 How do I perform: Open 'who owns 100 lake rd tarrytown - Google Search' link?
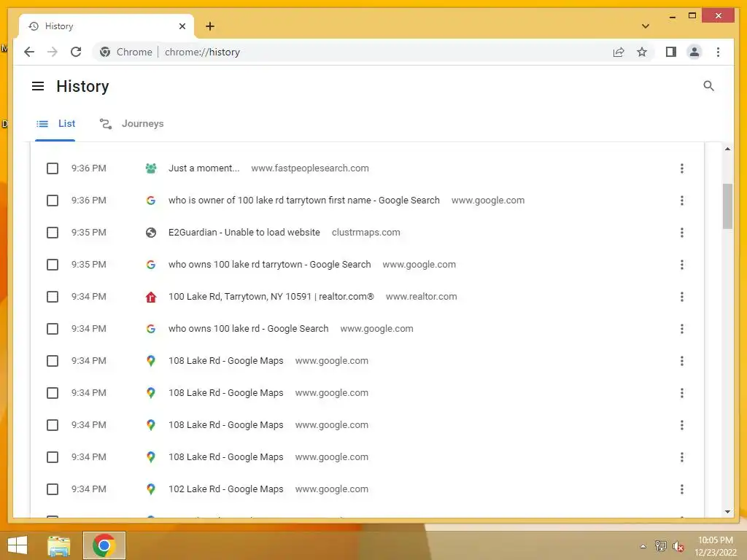(269, 264)
